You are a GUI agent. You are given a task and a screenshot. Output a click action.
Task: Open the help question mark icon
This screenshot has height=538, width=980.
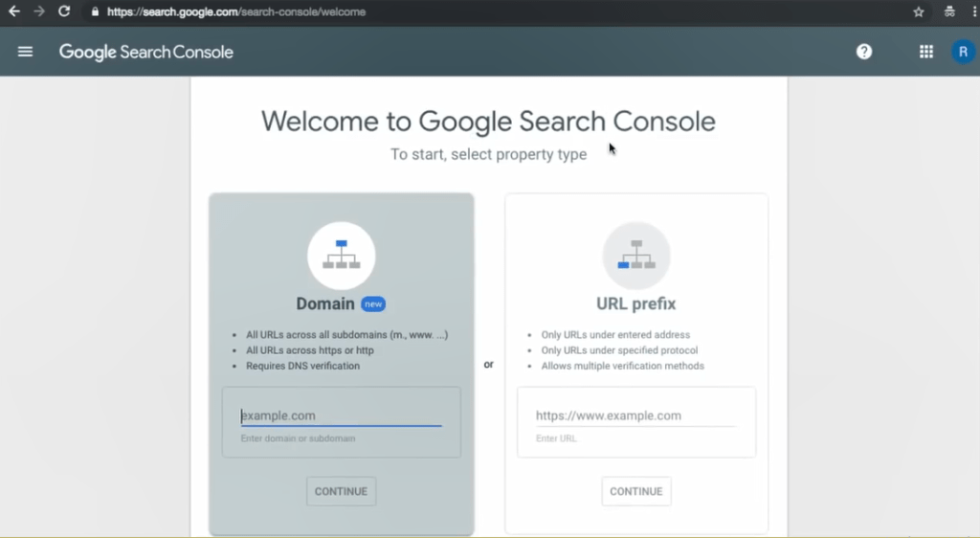point(864,52)
